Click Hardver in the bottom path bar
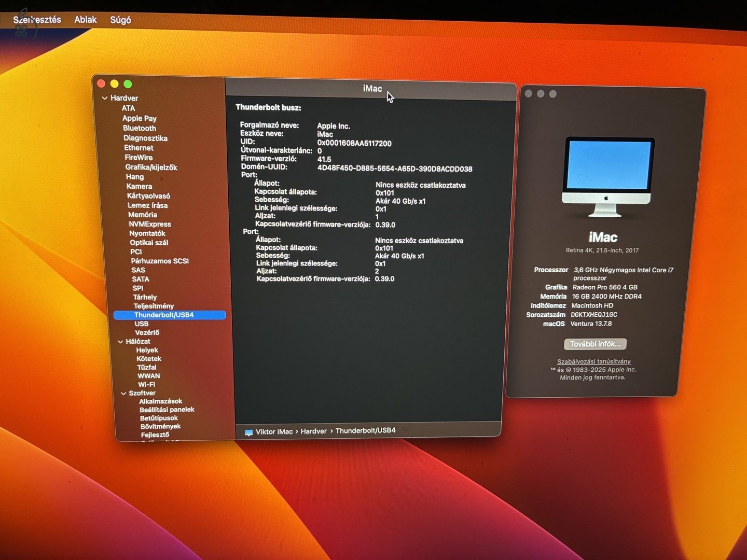 [x=314, y=431]
